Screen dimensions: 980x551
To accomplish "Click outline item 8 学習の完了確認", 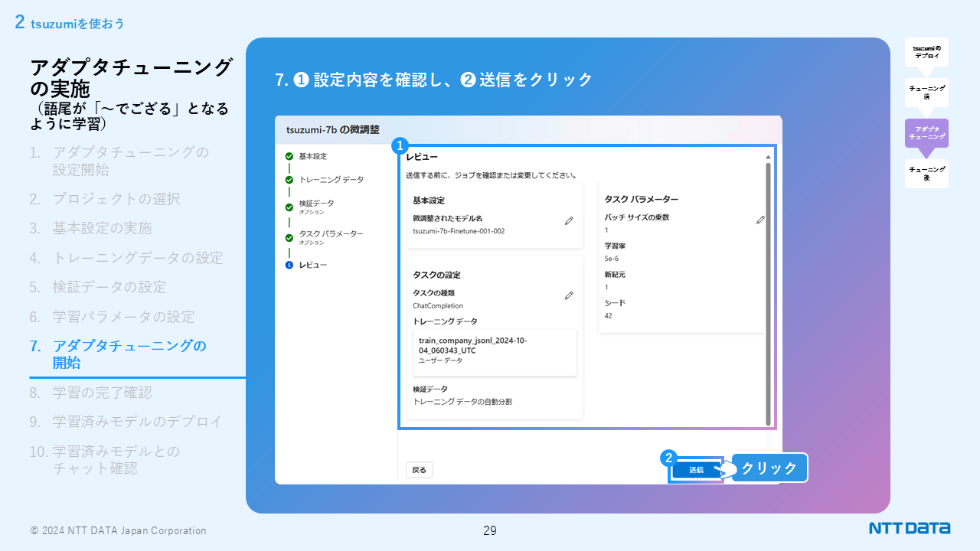I will (x=91, y=393).
